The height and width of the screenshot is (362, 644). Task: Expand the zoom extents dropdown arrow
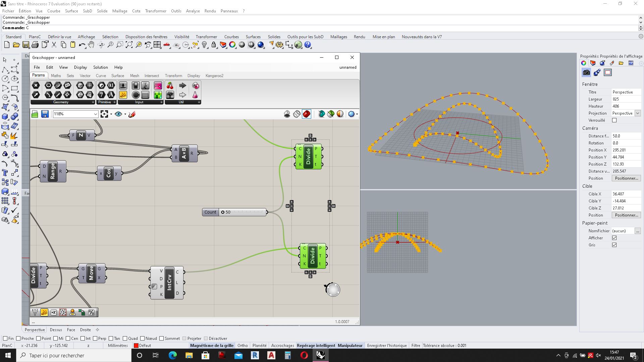point(111,114)
